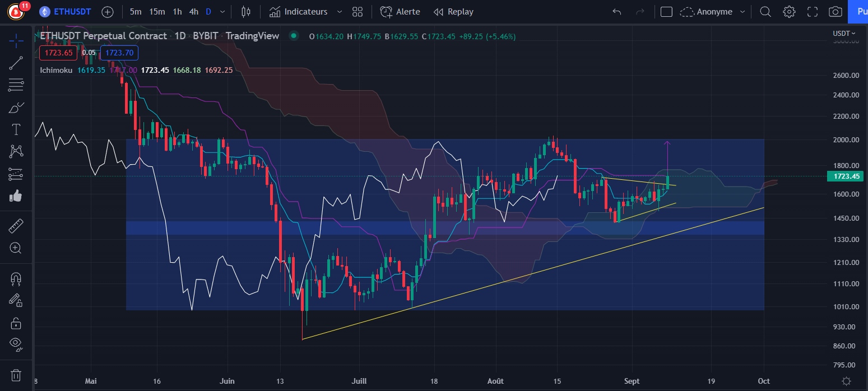Take a chart snapshot with camera icon
868x391 pixels.
click(x=835, y=12)
